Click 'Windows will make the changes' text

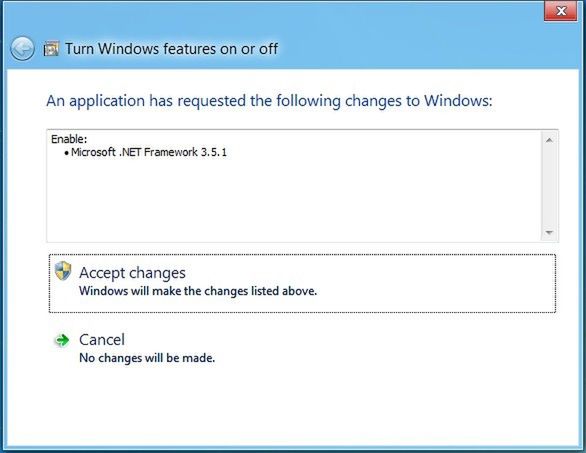pyautogui.click(x=198, y=291)
